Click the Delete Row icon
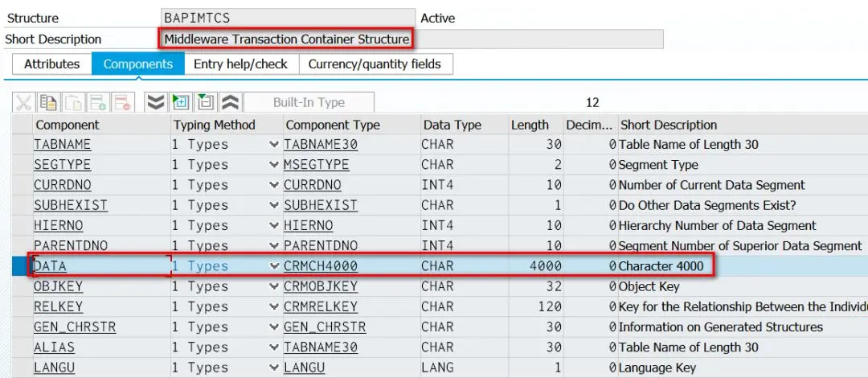The image size is (868, 378). tap(123, 102)
